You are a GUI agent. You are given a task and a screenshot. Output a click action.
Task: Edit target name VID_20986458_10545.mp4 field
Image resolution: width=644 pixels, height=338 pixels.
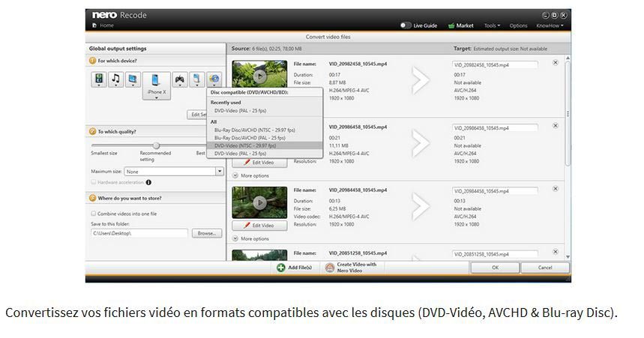tap(495, 128)
